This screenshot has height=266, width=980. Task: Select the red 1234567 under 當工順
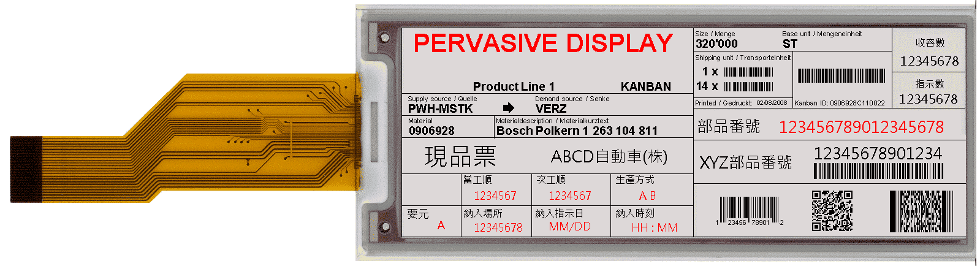495,196
